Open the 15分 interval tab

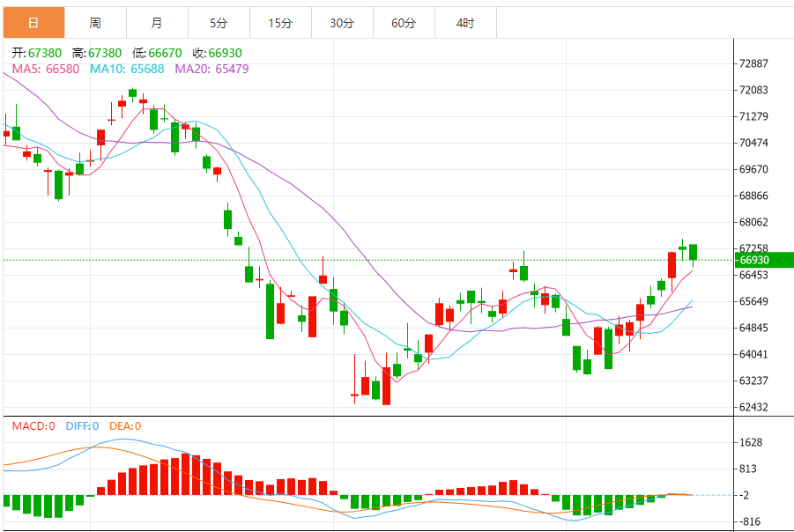click(281, 23)
